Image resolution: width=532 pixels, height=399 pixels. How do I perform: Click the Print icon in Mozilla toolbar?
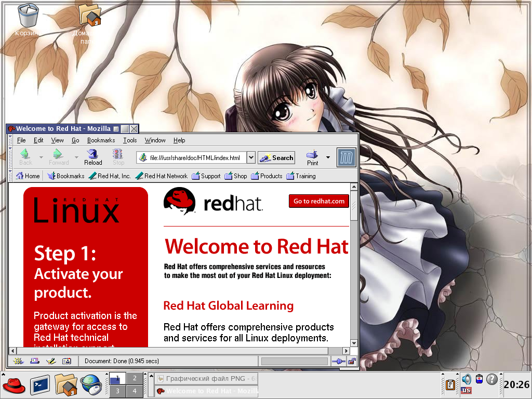coord(312,157)
